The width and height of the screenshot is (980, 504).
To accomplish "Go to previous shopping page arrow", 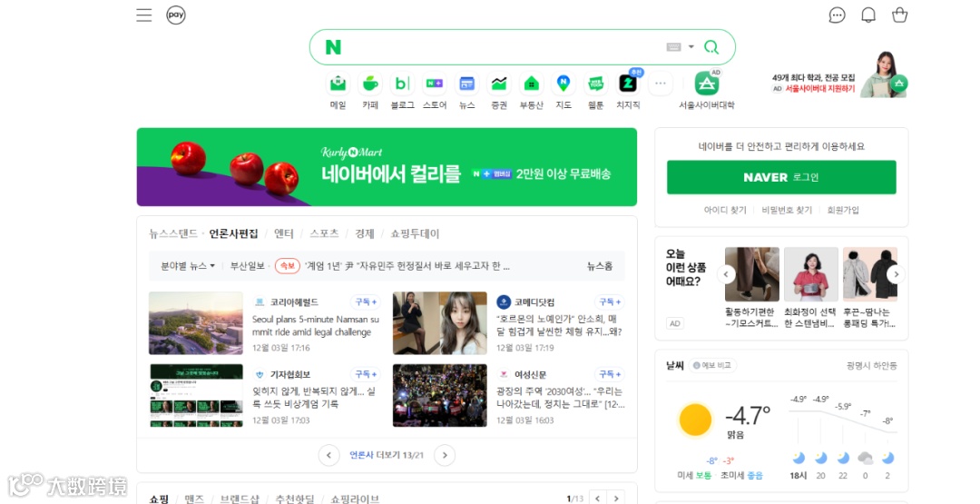I will click(x=597, y=499).
